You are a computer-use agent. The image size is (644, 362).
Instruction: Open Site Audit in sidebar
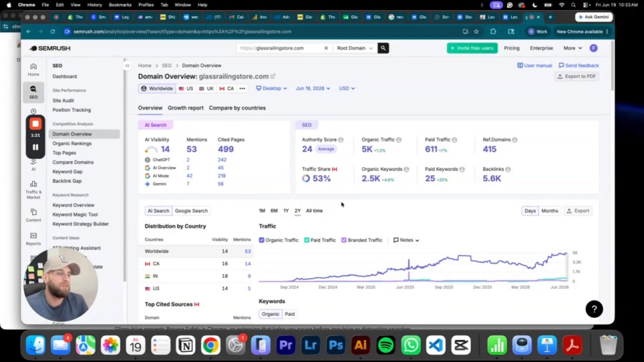(x=63, y=101)
